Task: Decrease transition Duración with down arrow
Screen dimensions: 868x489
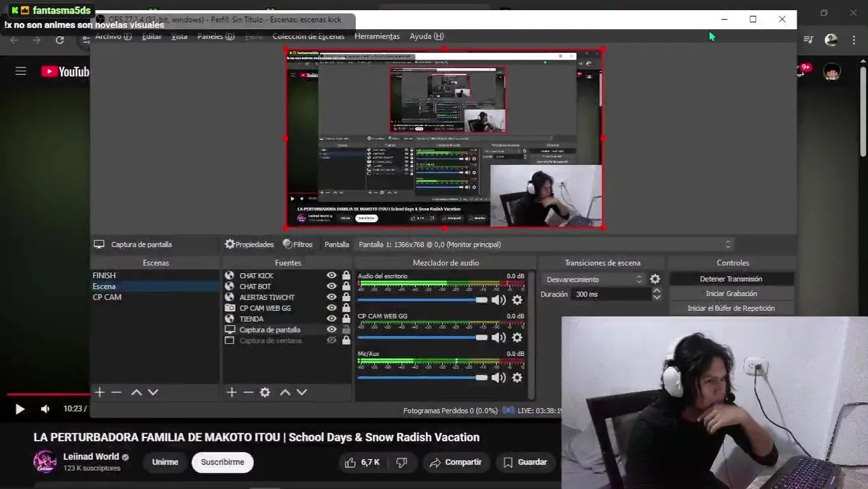Action: (656, 297)
